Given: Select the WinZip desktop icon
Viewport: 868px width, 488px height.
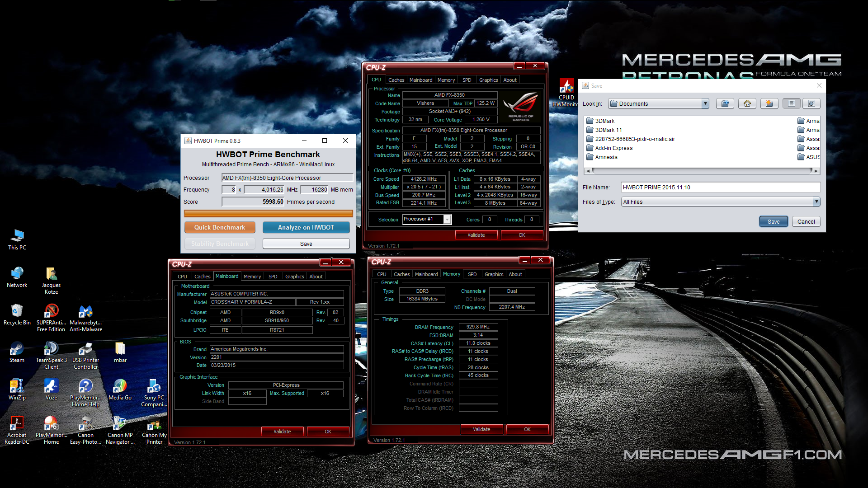Looking at the screenshot, I should 17,389.
